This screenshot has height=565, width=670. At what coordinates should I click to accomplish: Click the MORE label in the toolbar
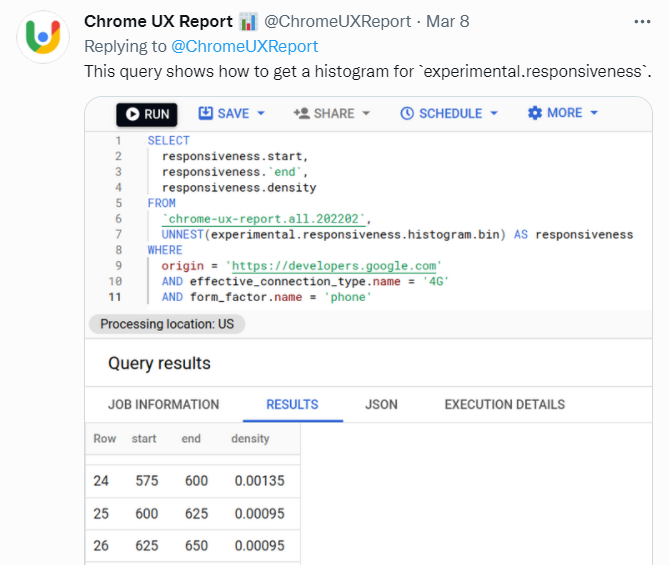click(564, 113)
